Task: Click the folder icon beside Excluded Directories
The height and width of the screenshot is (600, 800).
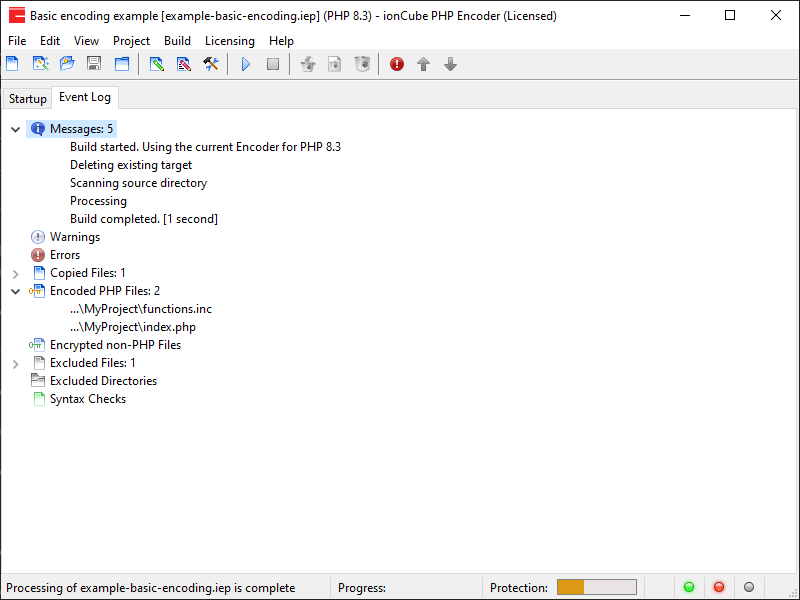Action: tap(38, 381)
